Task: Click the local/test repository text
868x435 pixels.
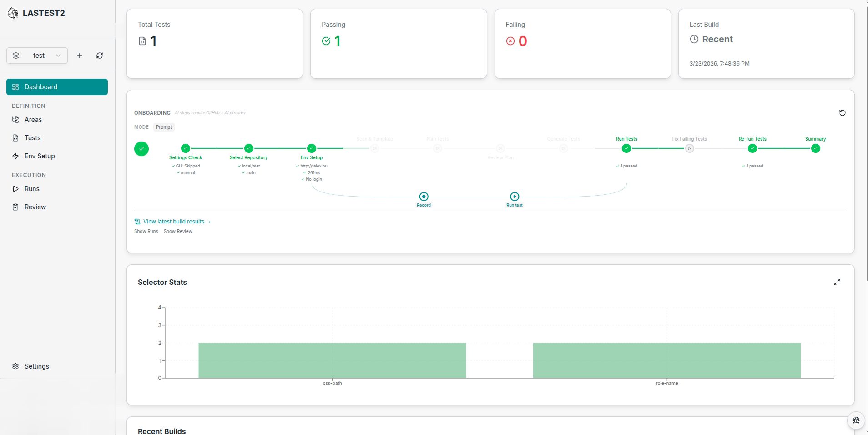Action: tap(251, 166)
